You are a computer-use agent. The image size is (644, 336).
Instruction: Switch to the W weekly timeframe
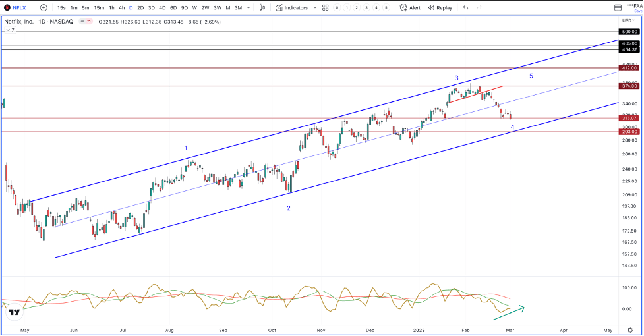click(194, 7)
